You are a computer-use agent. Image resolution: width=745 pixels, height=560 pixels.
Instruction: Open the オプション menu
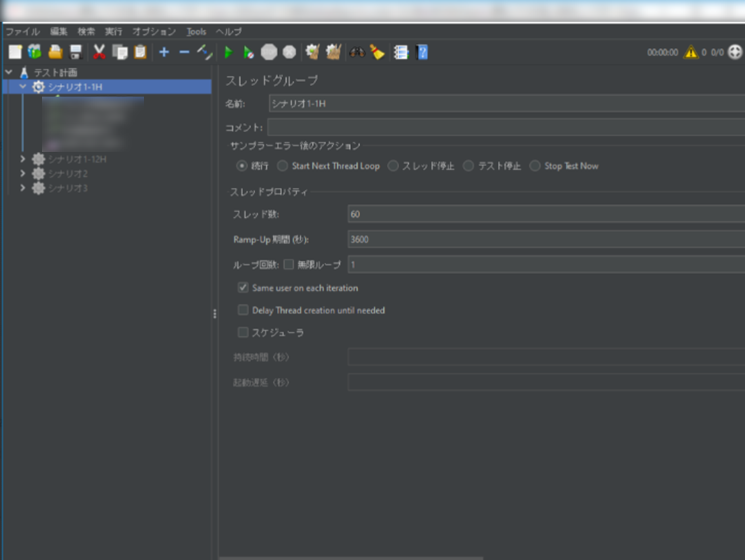(x=154, y=32)
